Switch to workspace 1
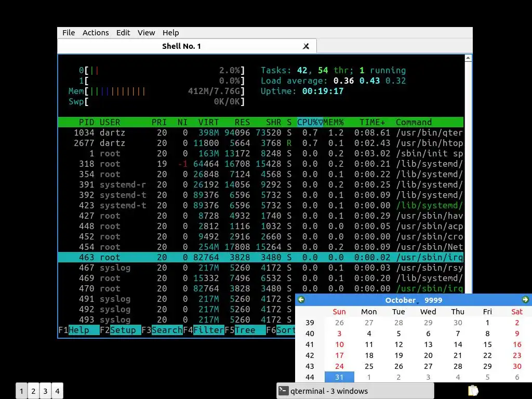Viewport: 532px width, 399px height. point(21,391)
